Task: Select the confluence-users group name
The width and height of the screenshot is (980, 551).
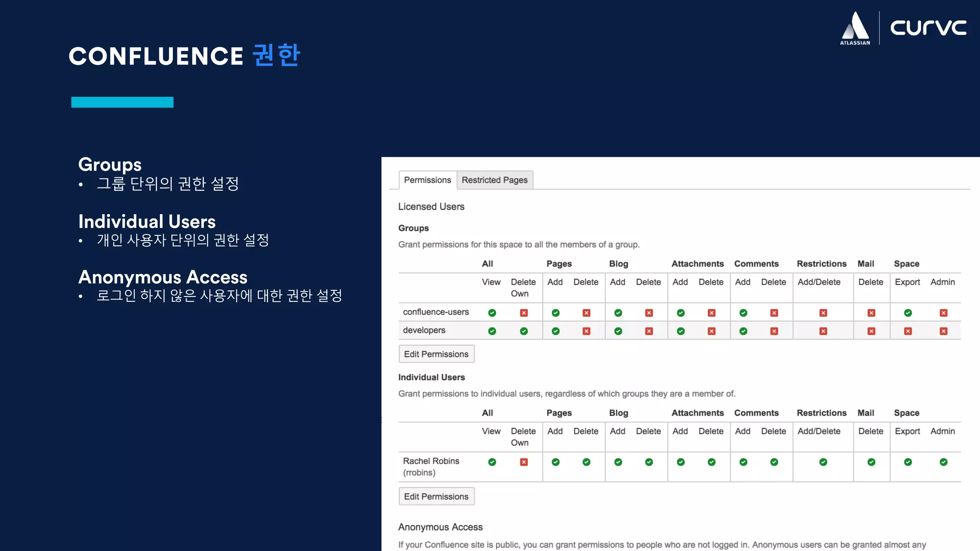Action: click(436, 312)
